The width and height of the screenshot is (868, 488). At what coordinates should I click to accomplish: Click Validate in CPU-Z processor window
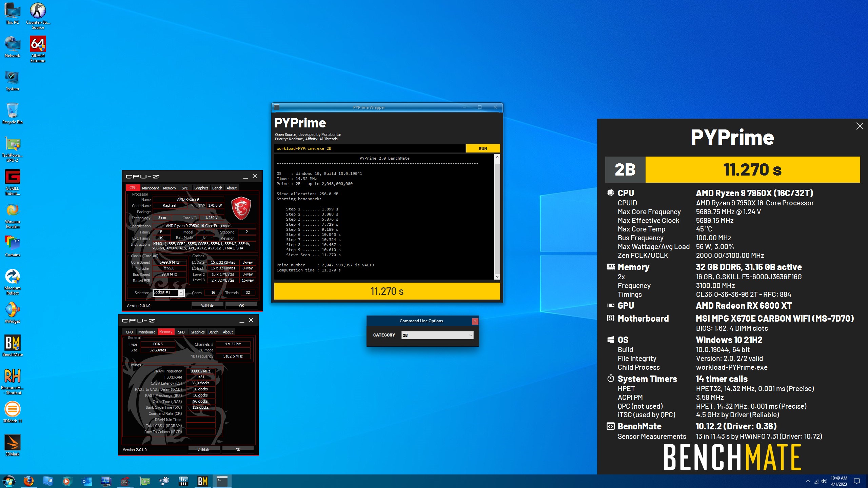(208, 306)
